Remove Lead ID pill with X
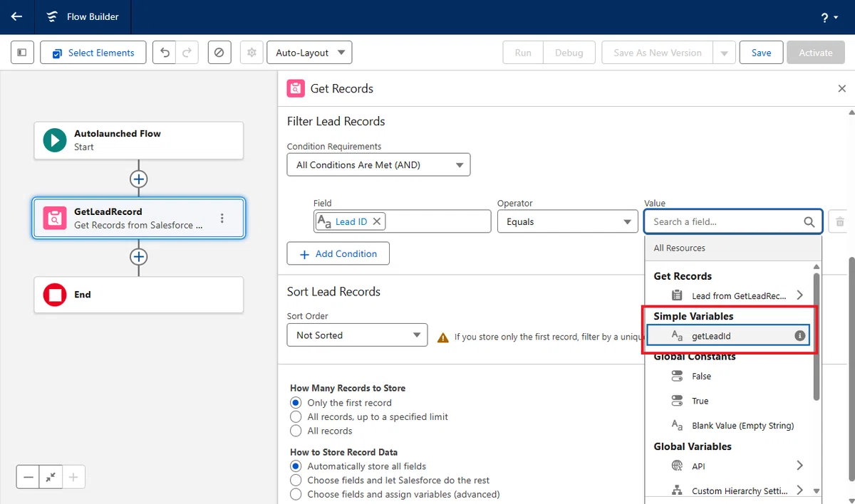The width and height of the screenshot is (855, 504). (377, 221)
